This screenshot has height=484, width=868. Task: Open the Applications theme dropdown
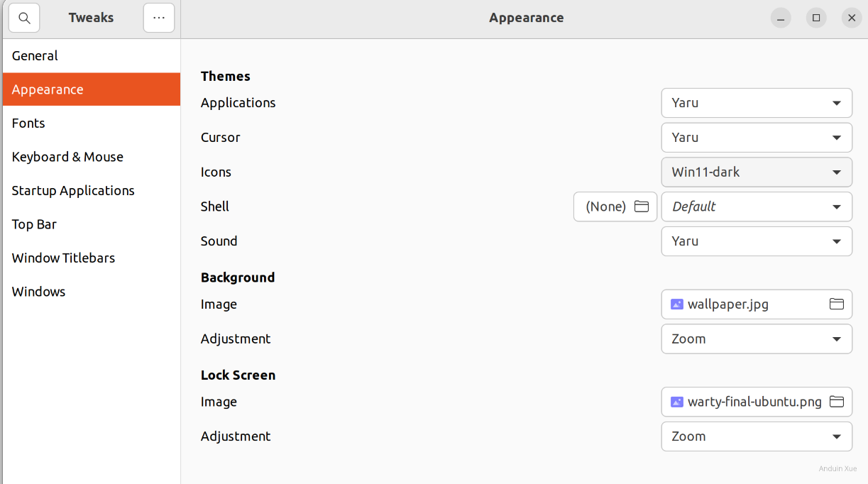pos(757,103)
